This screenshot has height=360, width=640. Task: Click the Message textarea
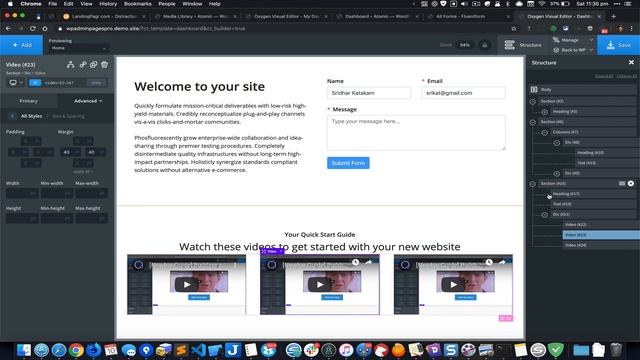click(416, 133)
